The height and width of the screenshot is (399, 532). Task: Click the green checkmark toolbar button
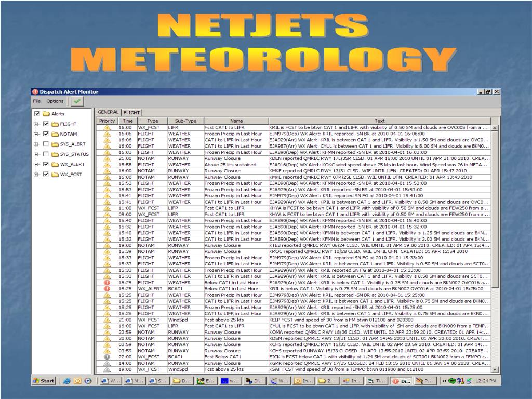[x=77, y=101]
